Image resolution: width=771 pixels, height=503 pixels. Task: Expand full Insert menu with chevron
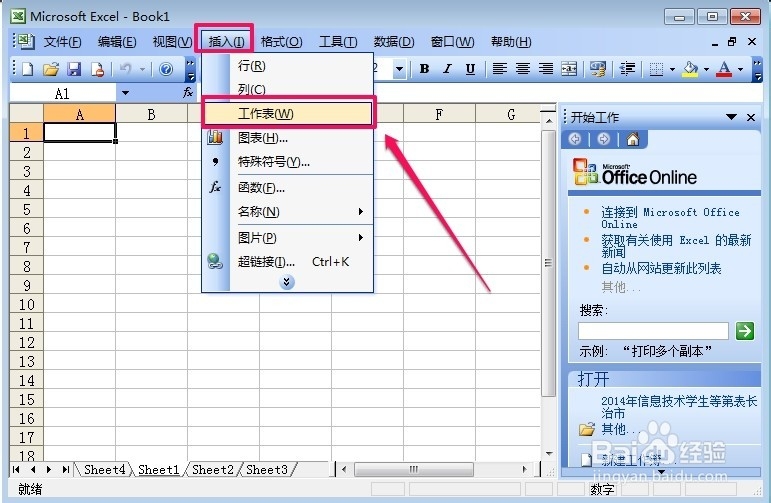[287, 282]
